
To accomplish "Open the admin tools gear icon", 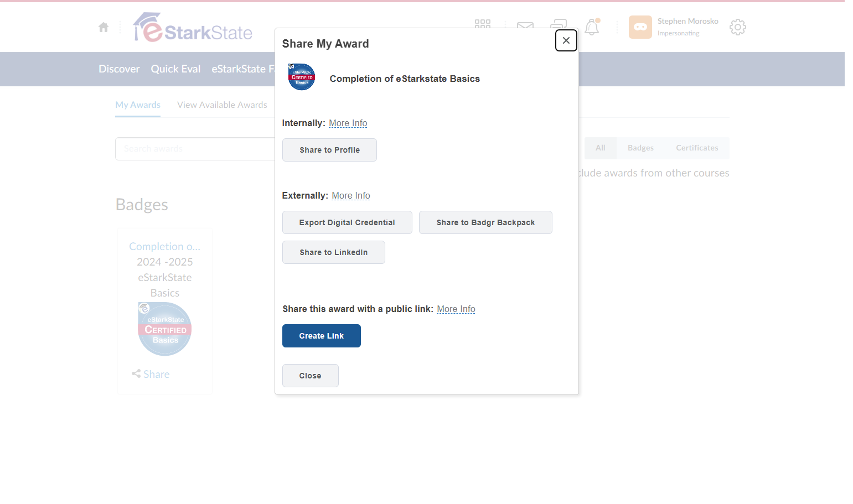I will pos(738,27).
